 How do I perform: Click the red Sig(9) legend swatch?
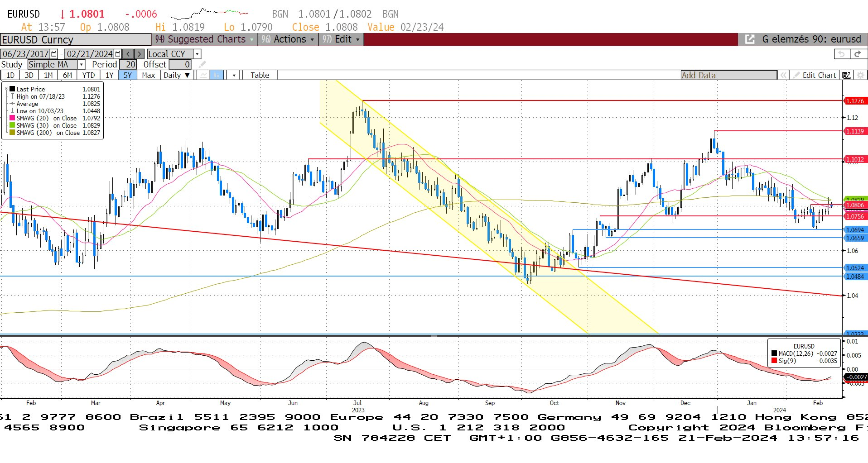point(774,361)
